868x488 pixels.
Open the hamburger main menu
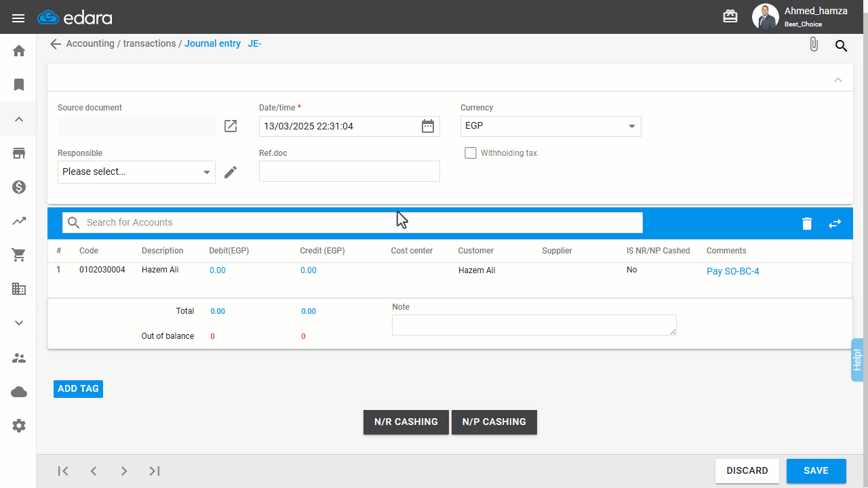pos(18,18)
